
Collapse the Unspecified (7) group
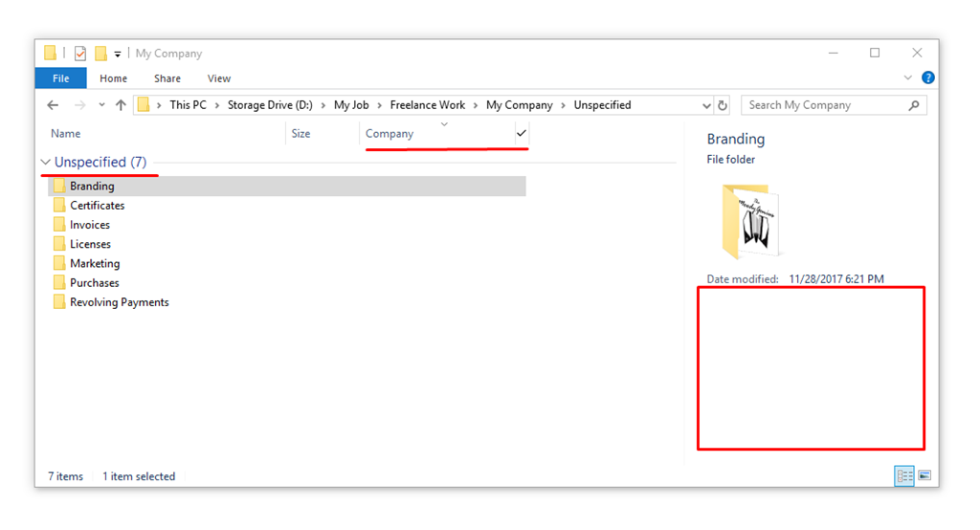(x=45, y=162)
